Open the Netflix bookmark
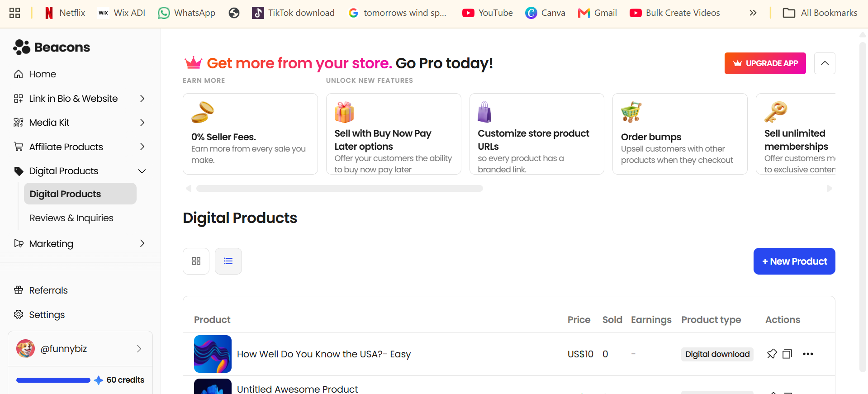The width and height of the screenshot is (868, 394). click(x=65, y=13)
